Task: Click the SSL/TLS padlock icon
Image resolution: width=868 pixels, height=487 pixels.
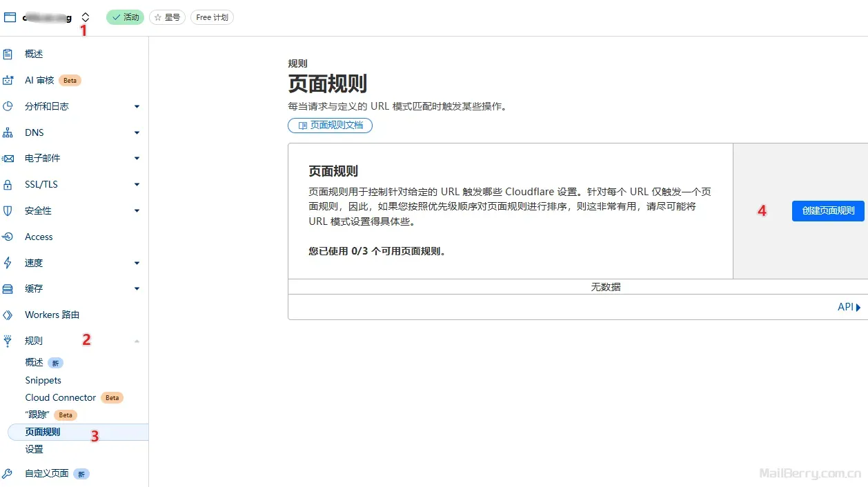Action: (8, 184)
